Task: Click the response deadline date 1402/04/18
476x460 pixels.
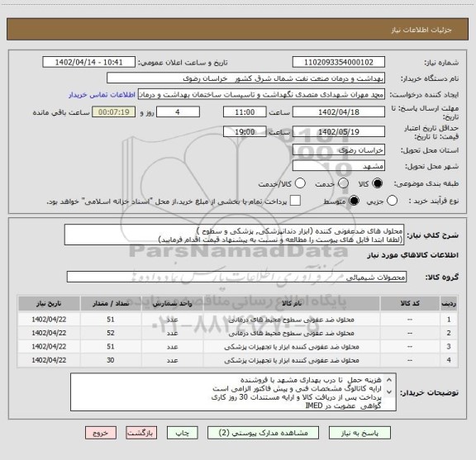Action: 339,111
